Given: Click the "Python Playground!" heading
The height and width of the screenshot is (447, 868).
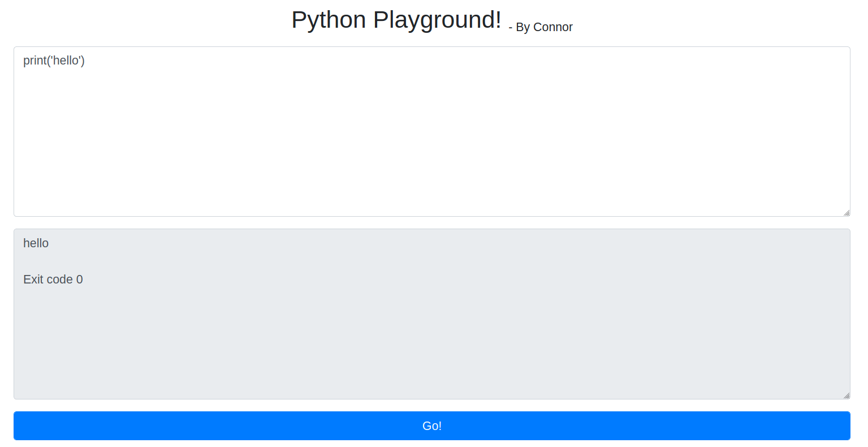Looking at the screenshot, I should 396,20.
